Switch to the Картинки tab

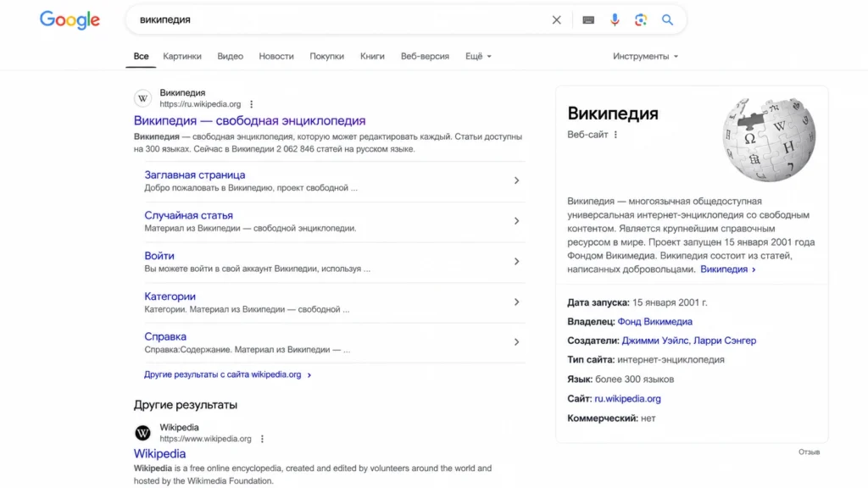pyautogui.click(x=182, y=57)
